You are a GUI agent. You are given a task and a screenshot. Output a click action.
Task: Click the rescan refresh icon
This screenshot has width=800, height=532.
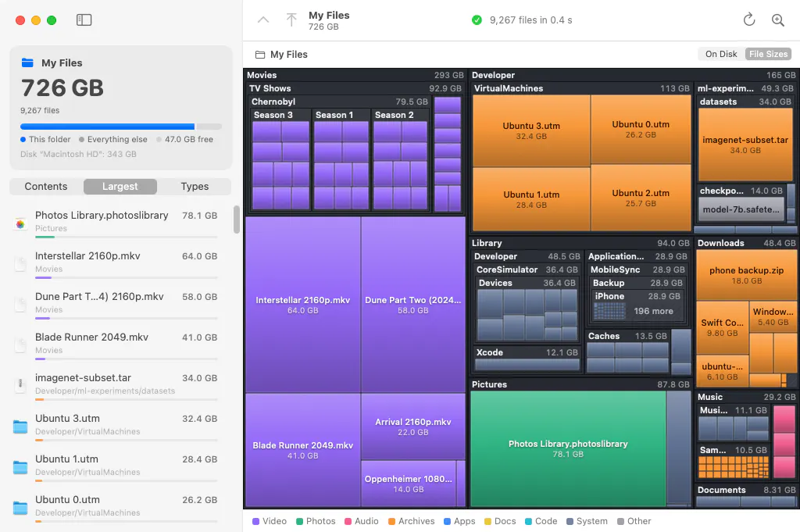[749, 20]
